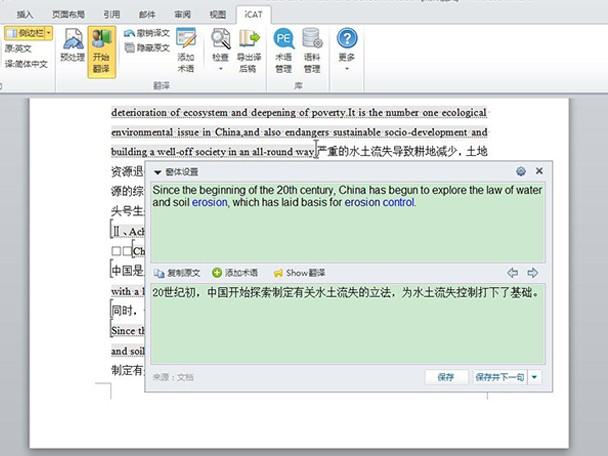Switch to the 邮件 tab

pyautogui.click(x=147, y=15)
